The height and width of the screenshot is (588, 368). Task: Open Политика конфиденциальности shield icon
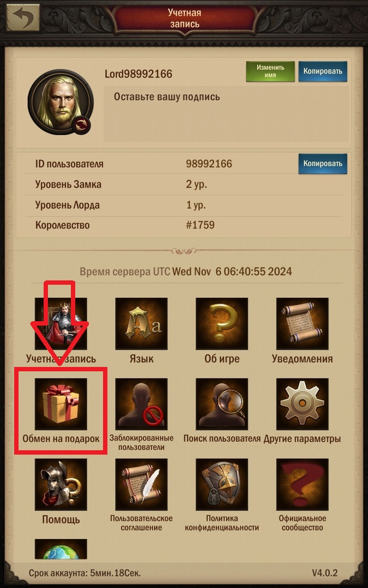221,484
